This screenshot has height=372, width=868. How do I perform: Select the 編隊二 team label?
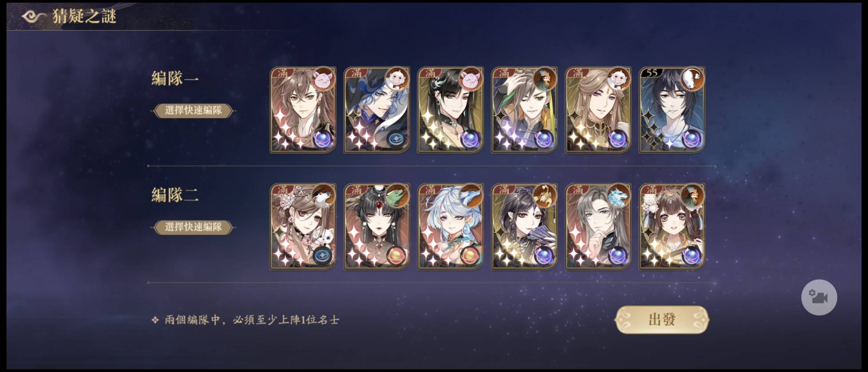[x=174, y=195]
